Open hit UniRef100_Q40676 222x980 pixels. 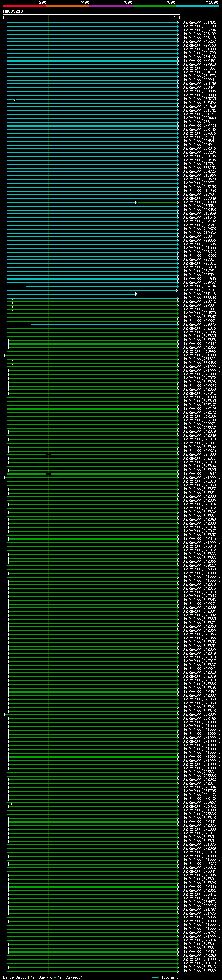[x=199, y=229]
